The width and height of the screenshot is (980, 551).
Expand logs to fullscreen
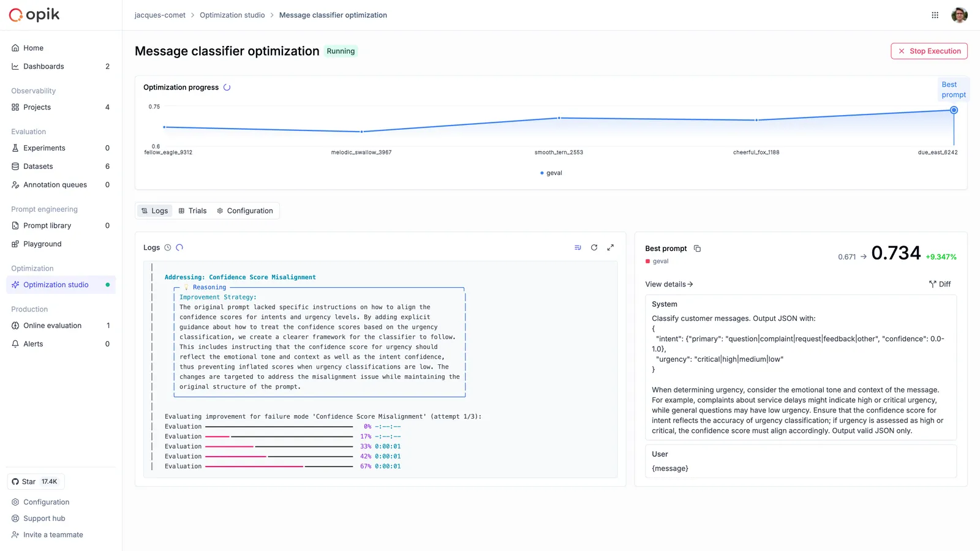click(610, 247)
